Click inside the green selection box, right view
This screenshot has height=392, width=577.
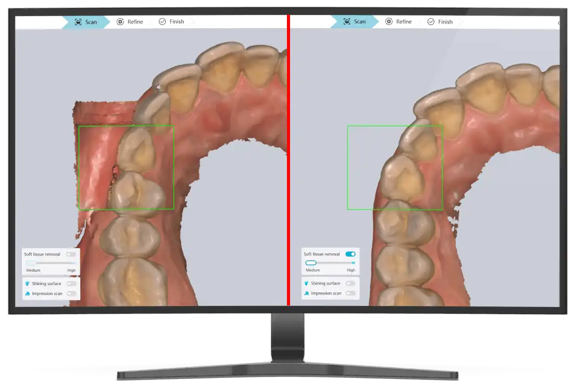[394, 167]
